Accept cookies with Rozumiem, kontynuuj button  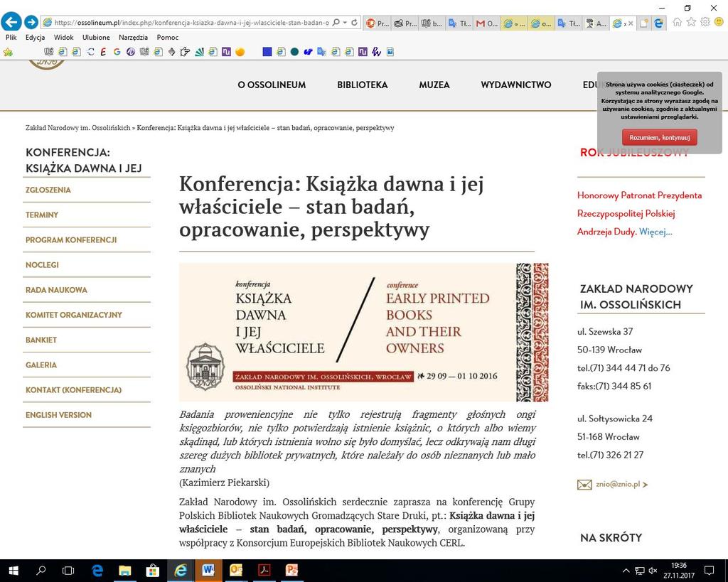[659, 137]
